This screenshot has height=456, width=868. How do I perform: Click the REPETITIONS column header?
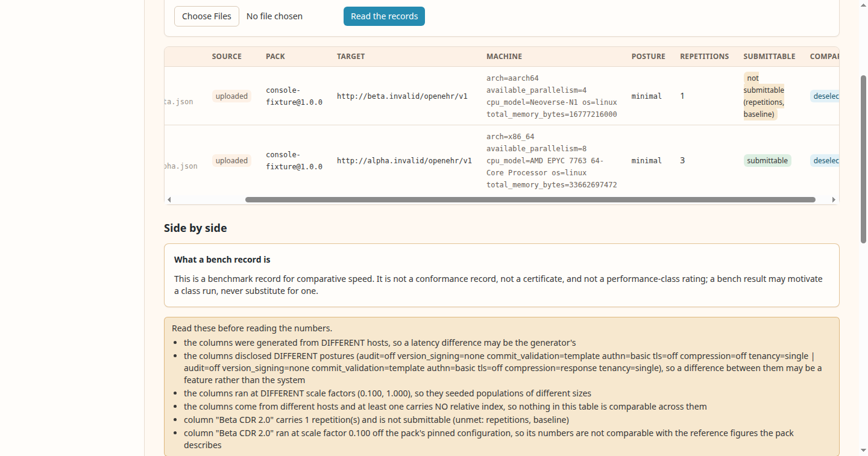click(x=705, y=57)
